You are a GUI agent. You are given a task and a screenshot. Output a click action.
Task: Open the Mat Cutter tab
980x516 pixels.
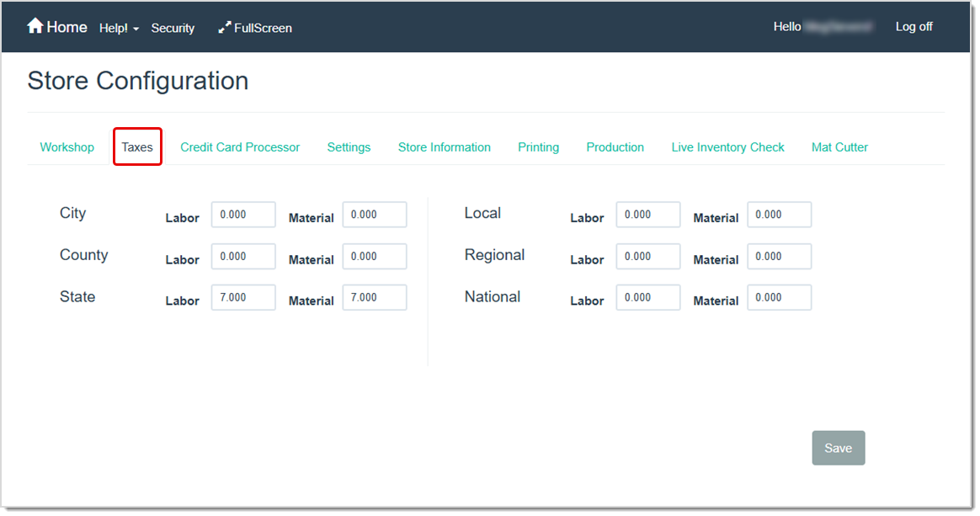pyautogui.click(x=839, y=146)
